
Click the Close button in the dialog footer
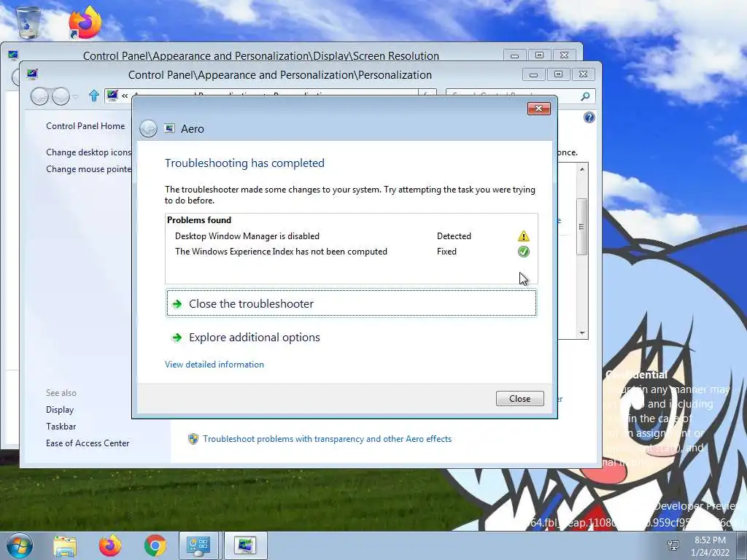[519, 399]
